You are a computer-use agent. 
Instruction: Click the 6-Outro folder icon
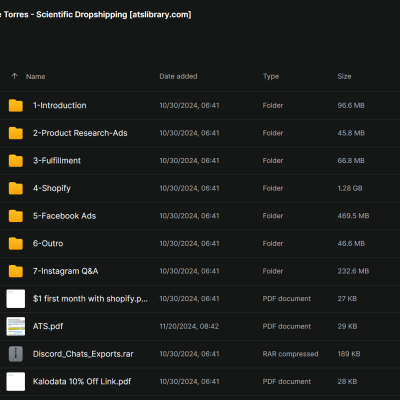[16, 244]
